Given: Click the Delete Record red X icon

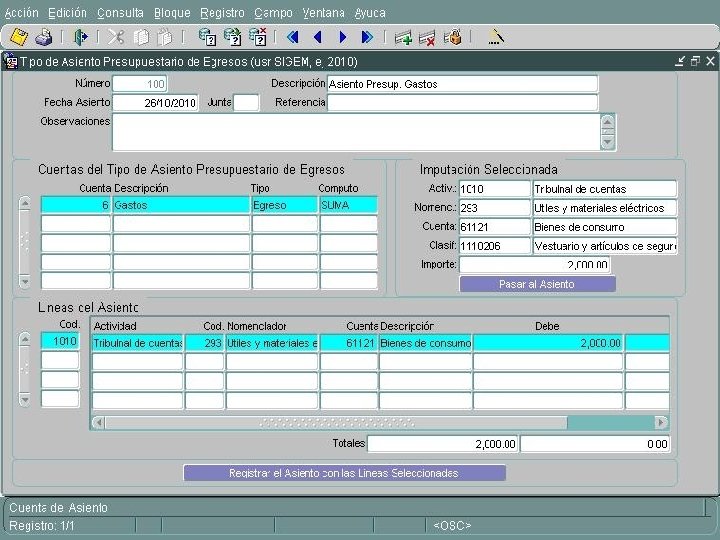Looking at the screenshot, I should click(x=427, y=37).
